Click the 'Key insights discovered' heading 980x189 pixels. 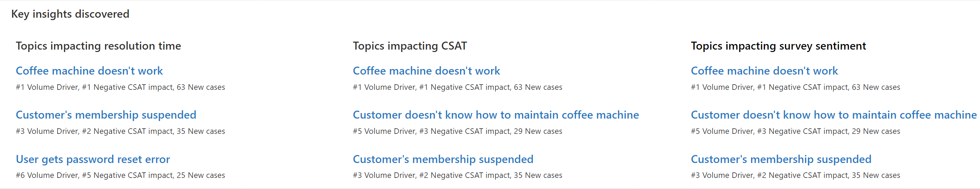point(70,14)
